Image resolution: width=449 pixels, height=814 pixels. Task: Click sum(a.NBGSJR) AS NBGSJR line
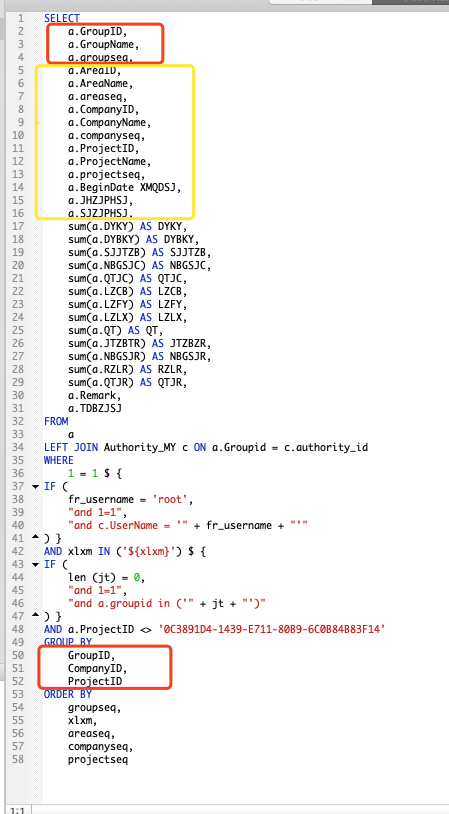[x=140, y=357]
